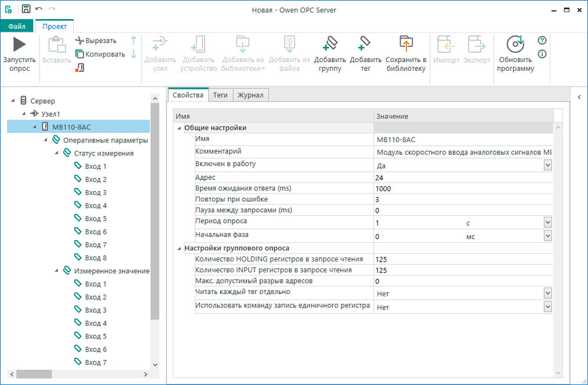
Task: Click the Вырезать scissors icon
Action: pos(79,41)
